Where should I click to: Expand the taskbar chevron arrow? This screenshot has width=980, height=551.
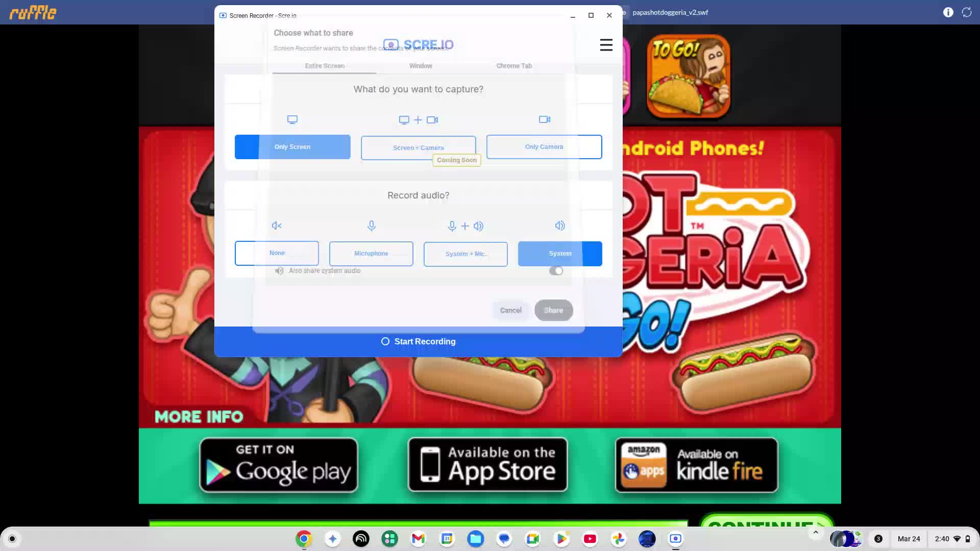pyautogui.click(x=815, y=532)
